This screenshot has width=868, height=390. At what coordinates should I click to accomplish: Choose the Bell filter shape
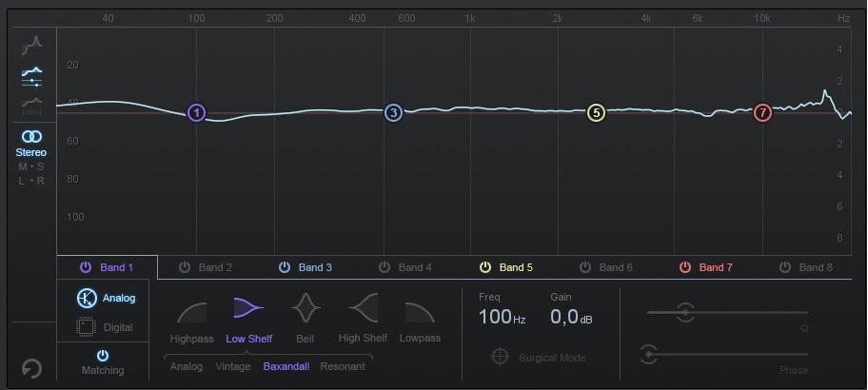(x=306, y=309)
